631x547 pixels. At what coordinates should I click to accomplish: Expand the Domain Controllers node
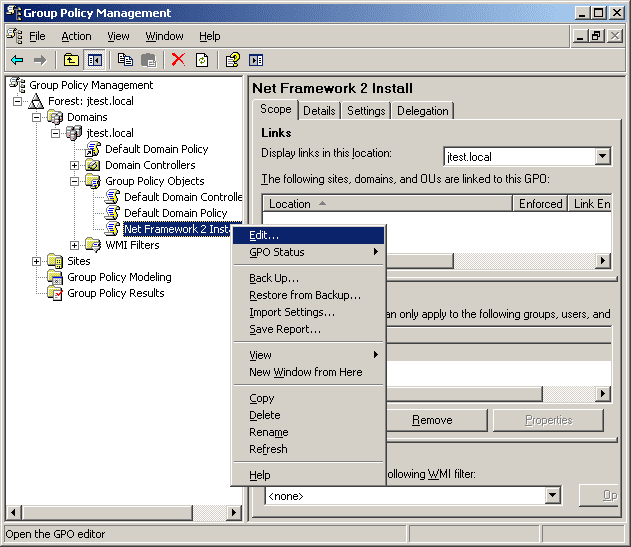click(x=74, y=165)
